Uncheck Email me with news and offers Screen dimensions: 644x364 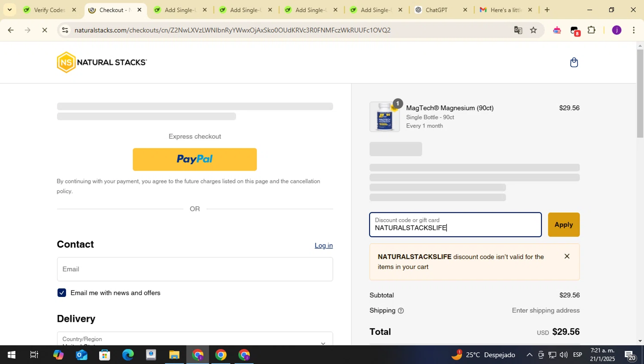click(x=62, y=293)
